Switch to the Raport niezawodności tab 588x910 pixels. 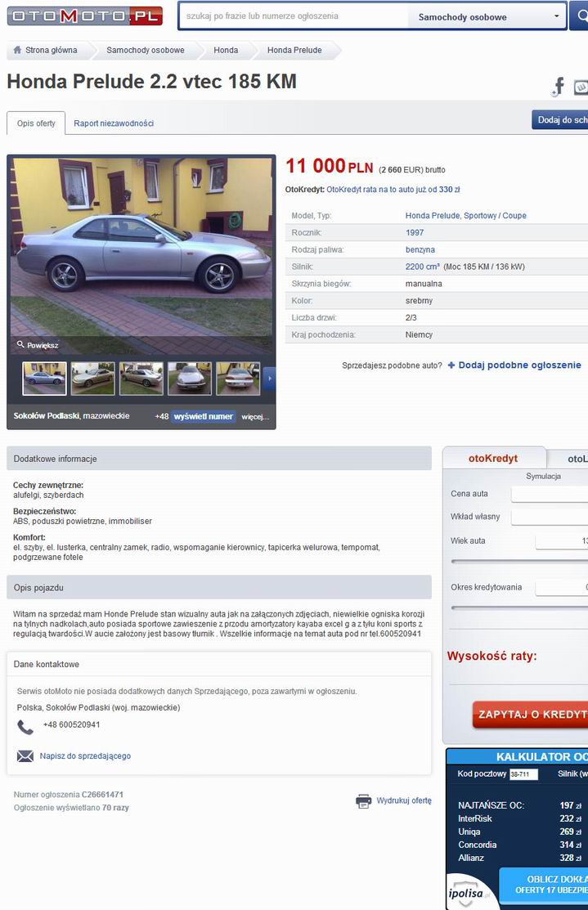(114, 123)
